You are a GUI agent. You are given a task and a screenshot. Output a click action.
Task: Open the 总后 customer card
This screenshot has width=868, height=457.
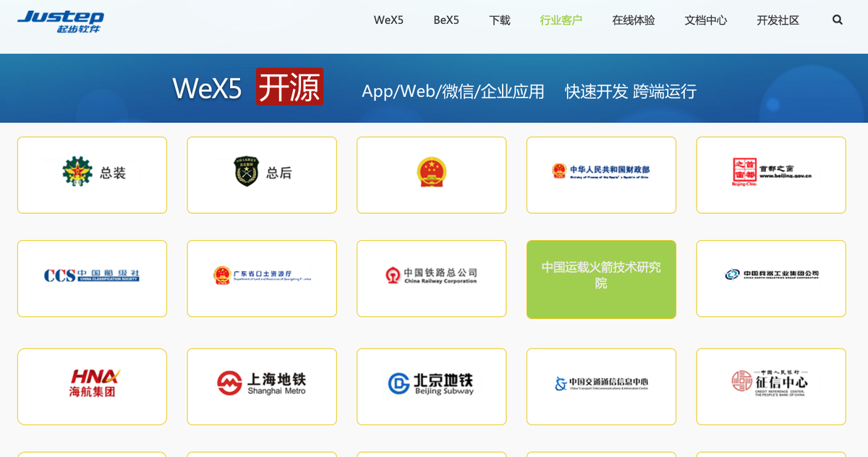(x=262, y=175)
